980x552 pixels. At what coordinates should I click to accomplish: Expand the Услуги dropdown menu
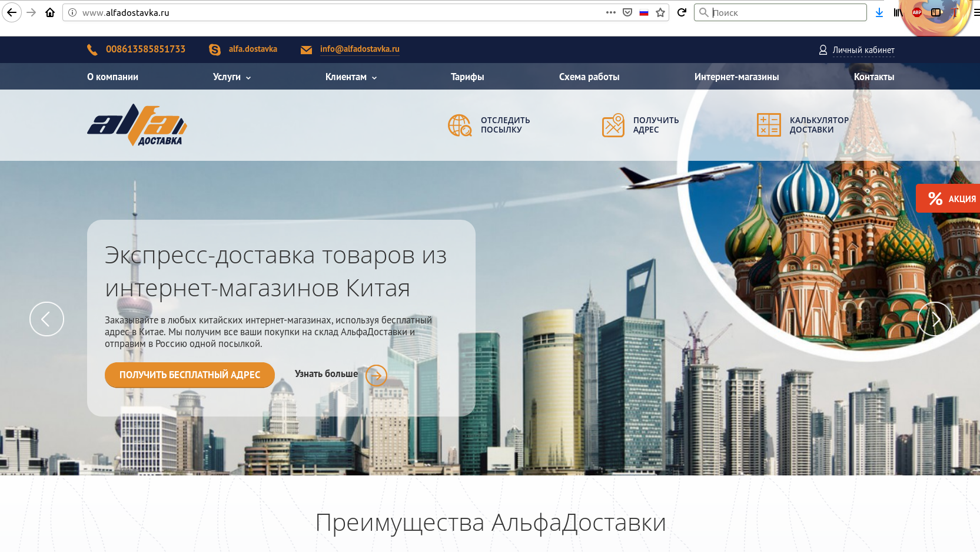tap(232, 77)
